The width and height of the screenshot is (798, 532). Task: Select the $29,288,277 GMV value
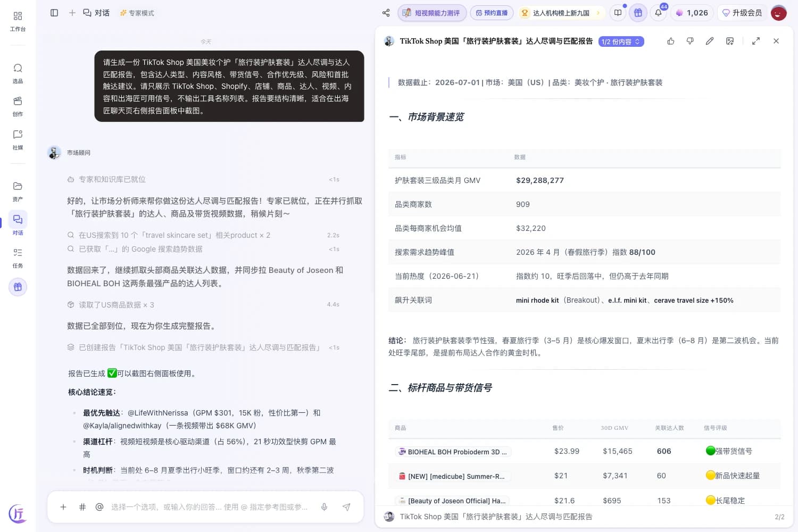coord(539,180)
